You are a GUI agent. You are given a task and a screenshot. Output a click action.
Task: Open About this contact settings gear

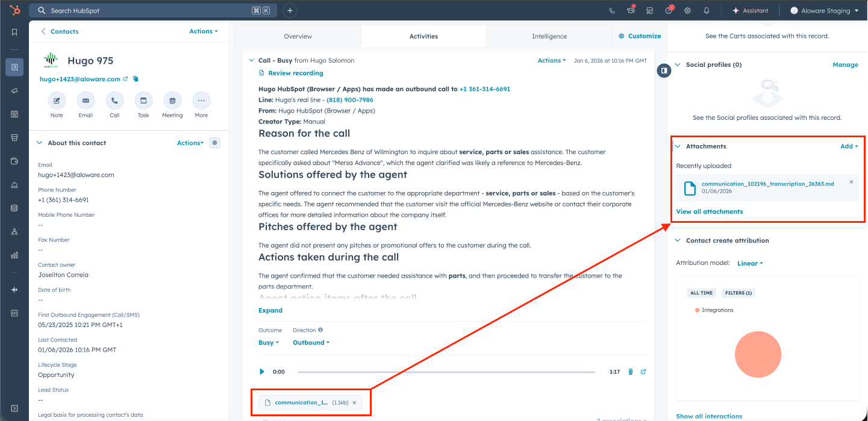click(215, 143)
